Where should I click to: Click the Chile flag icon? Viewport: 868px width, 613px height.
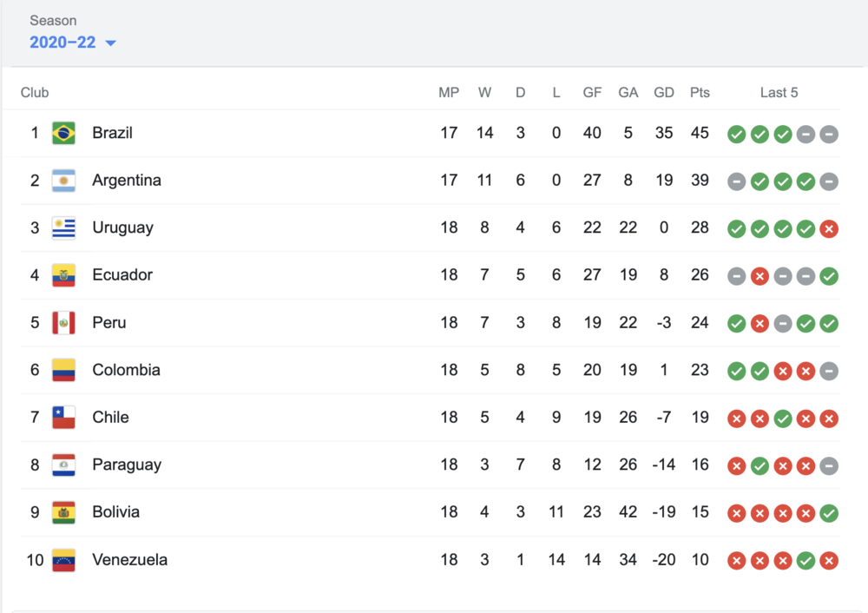click(x=63, y=418)
